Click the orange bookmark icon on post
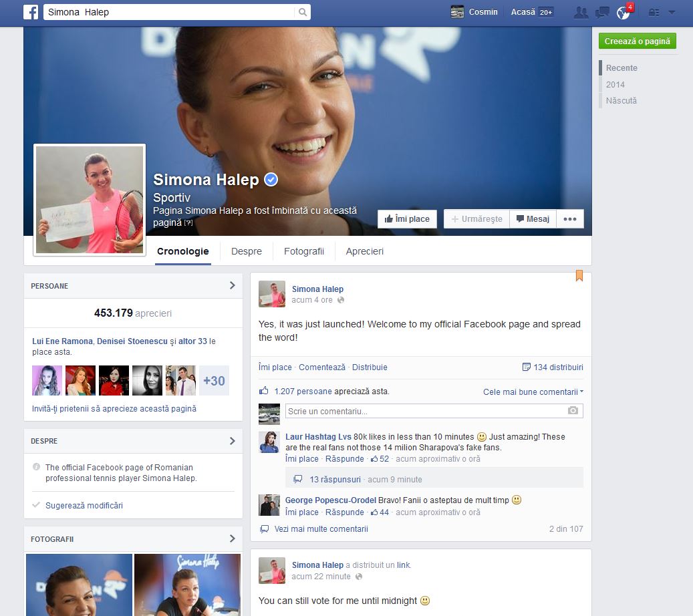This screenshot has width=693, height=616. (x=579, y=275)
